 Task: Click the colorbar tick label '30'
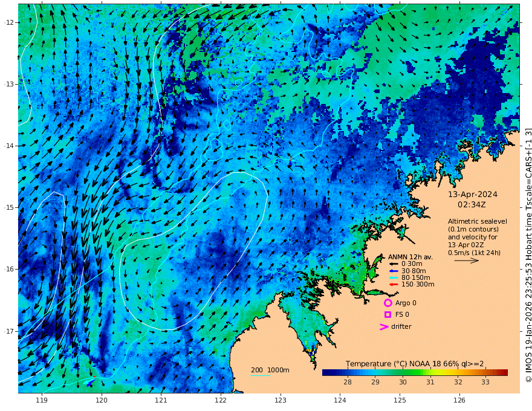403,382
